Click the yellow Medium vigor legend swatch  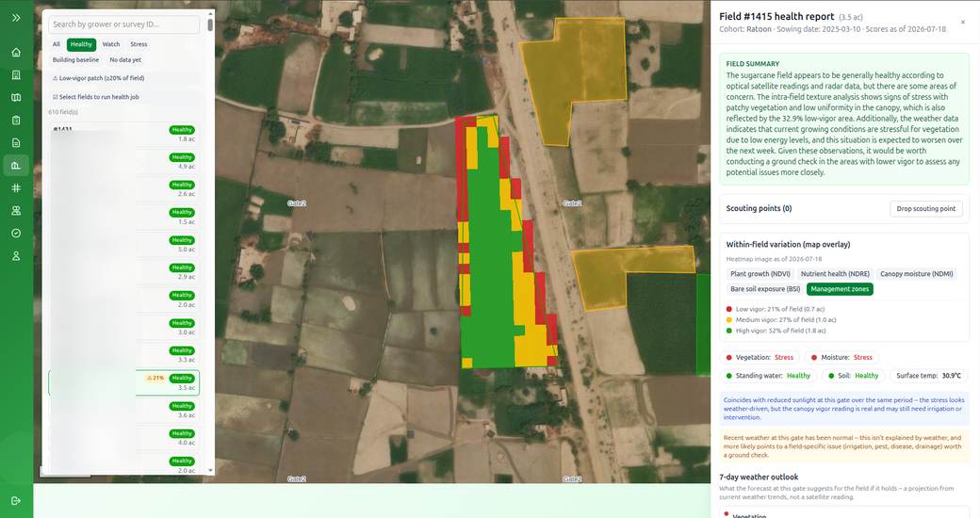point(728,320)
